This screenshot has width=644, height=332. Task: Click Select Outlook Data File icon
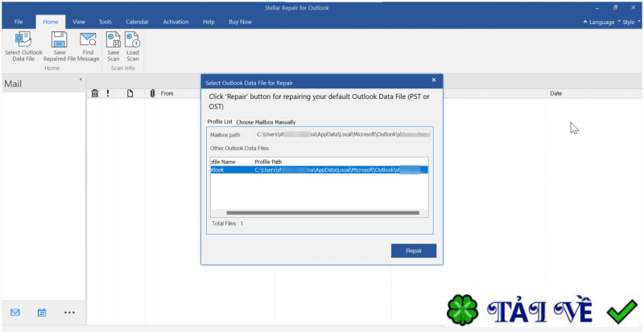(23, 40)
